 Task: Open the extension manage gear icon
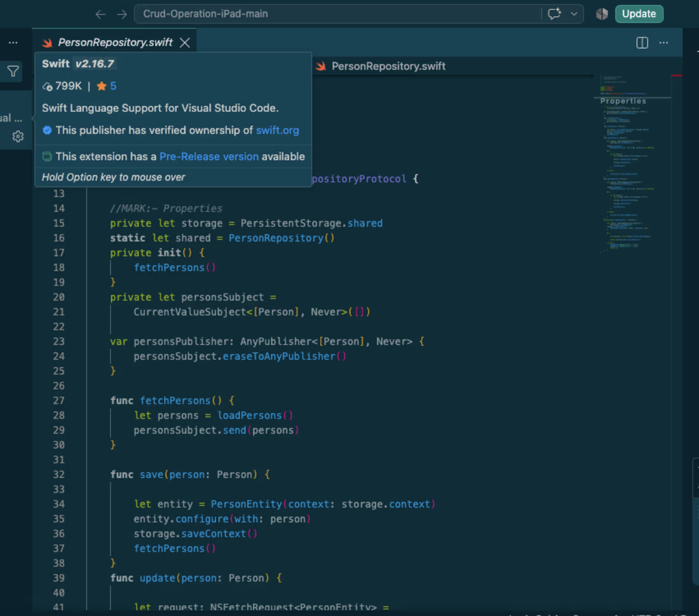point(18,136)
